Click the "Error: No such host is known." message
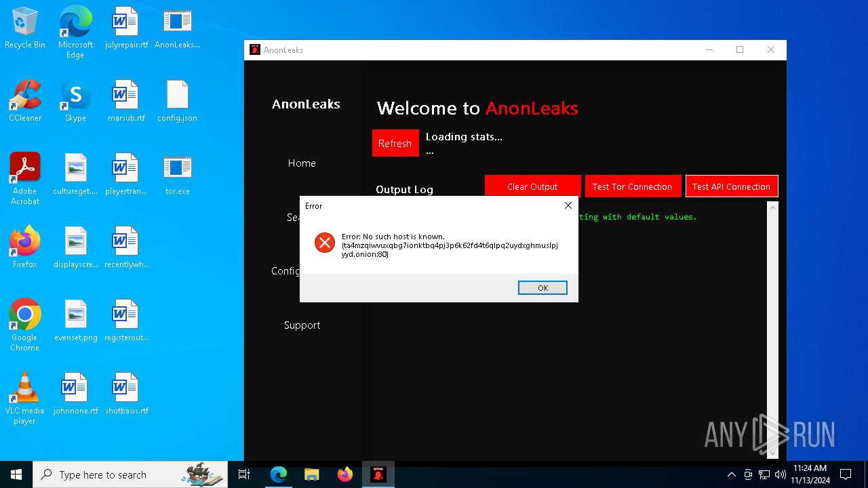The image size is (868, 488). [393, 237]
